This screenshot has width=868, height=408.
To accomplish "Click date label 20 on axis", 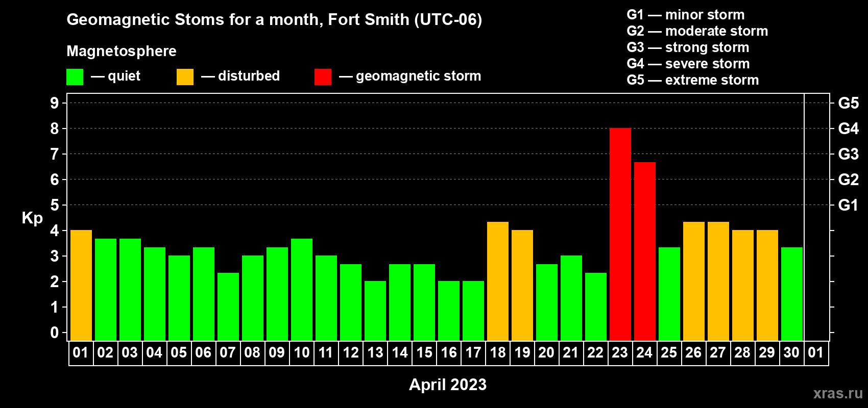I will coord(546,353).
